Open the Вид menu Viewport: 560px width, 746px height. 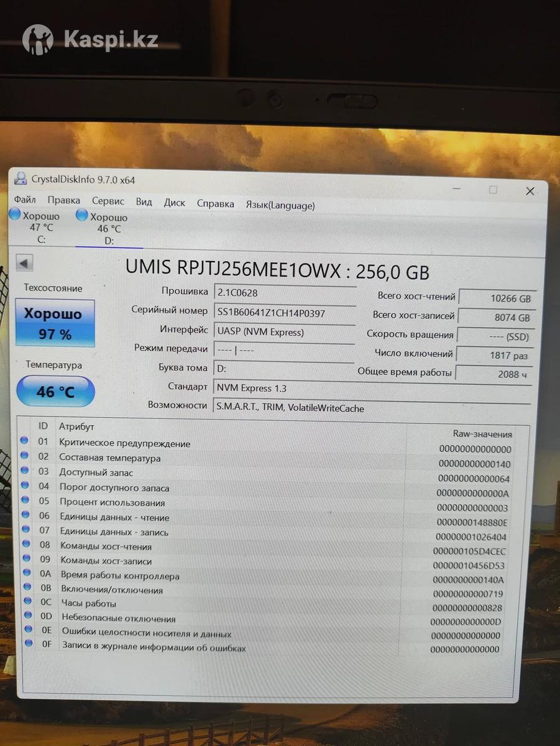[x=144, y=202]
